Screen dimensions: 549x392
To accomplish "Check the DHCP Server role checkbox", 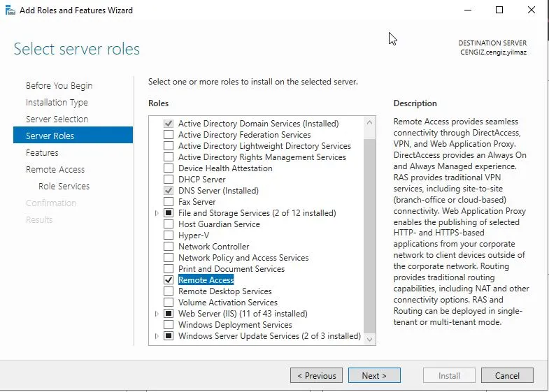I will [x=168, y=180].
